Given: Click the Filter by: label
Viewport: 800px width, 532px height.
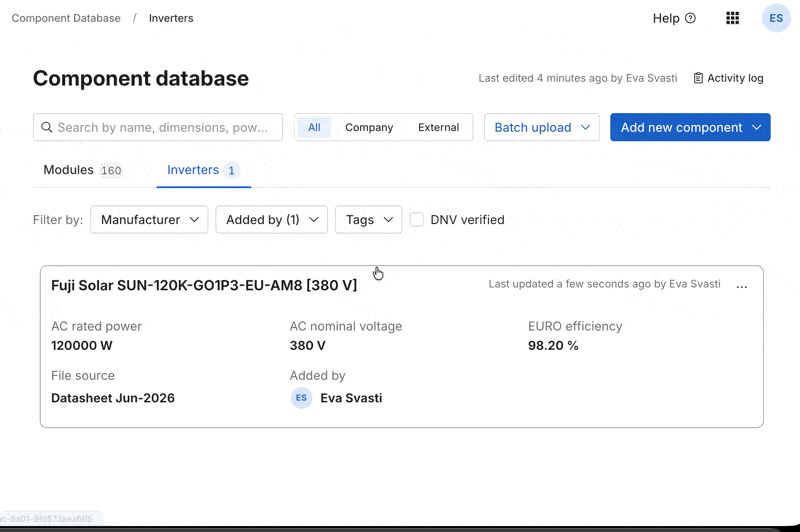Looking at the screenshot, I should pos(58,220).
